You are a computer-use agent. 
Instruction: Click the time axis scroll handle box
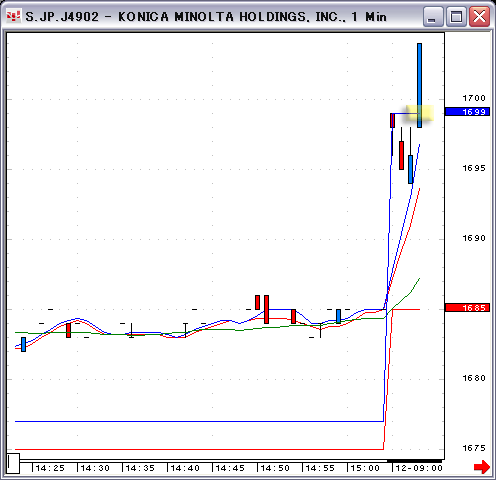(13, 463)
